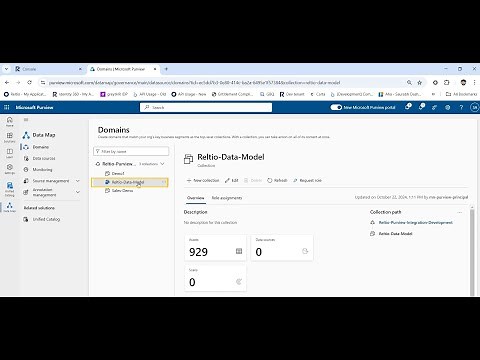Open more options for Reltio-Data-Model row
480x360 pixels.
tap(164, 182)
